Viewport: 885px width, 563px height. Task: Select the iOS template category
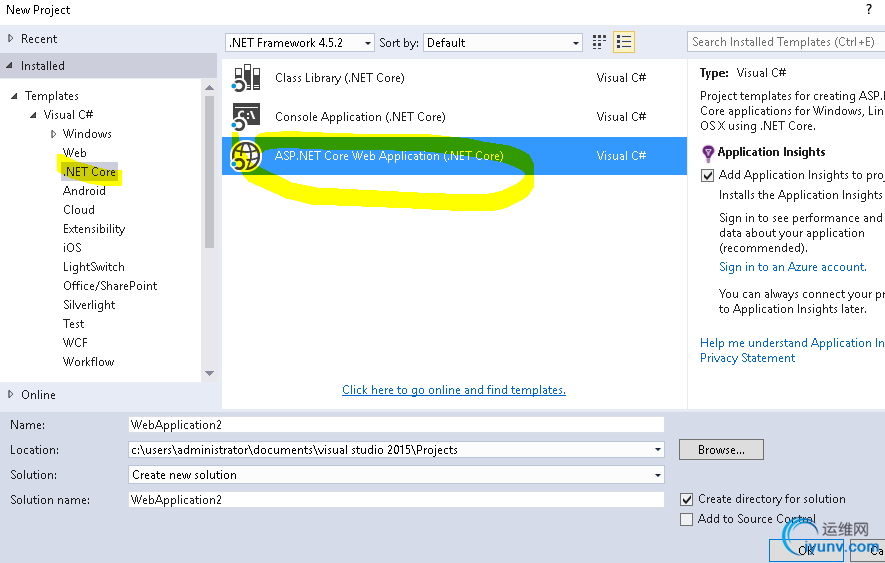pos(72,247)
